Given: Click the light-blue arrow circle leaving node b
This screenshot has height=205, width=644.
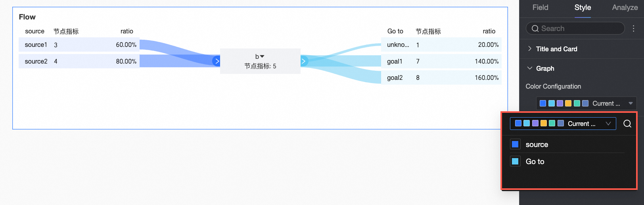Looking at the screenshot, I should [303, 61].
